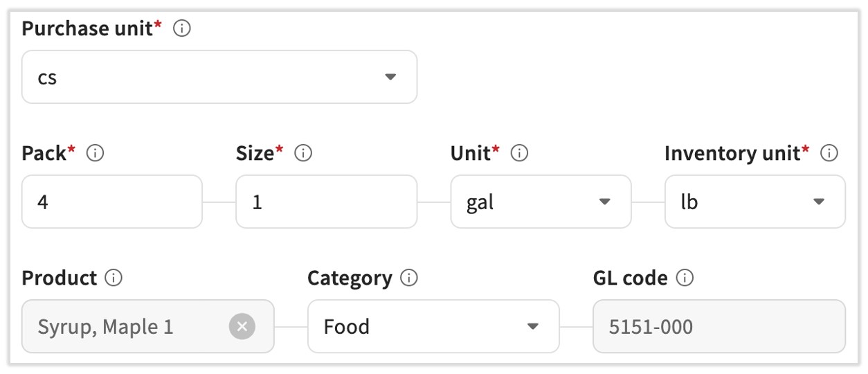
Task: Click the Category label text
Action: tap(350, 278)
